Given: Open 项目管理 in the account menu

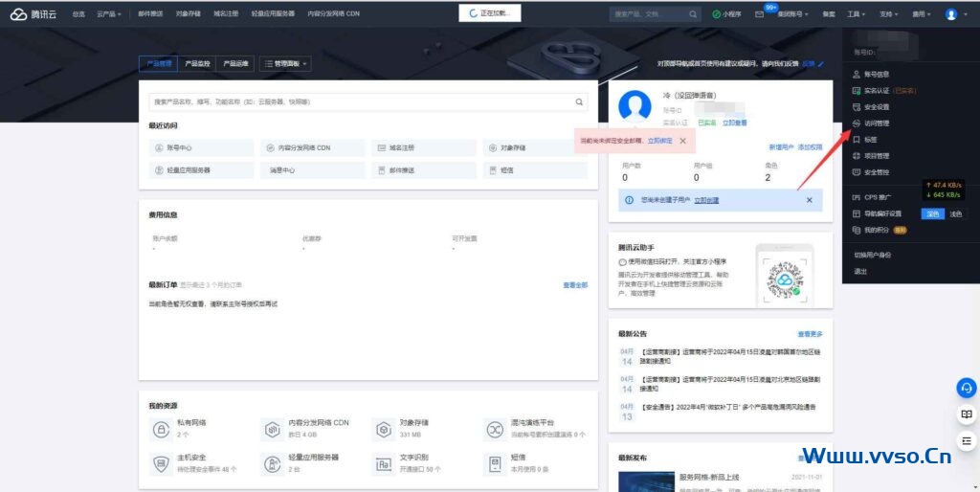Looking at the screenshot, I should click(876, 155).
